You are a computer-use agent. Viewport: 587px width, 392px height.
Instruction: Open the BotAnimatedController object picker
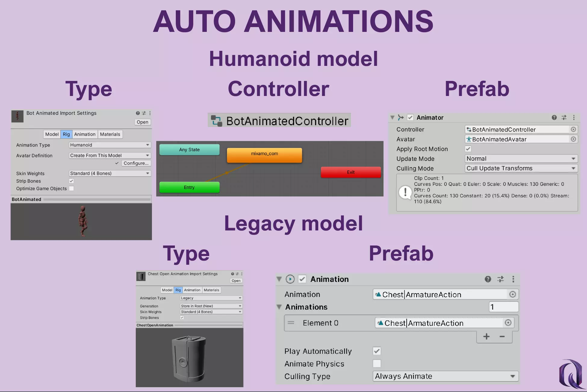point(573,129)
